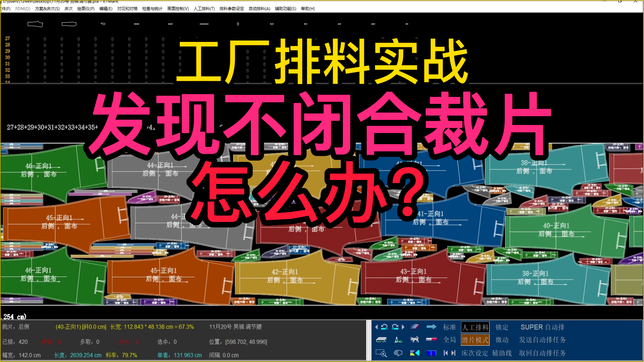The image size is (644, 362).
Task: Select the hand pan tool
Action: 398,353
